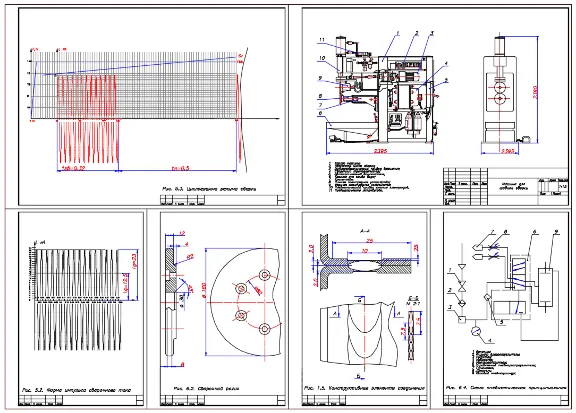Select the blue sloped pressure line in the cyclogram
The height and width of the screenshot is (413, 576).
pos(140,65)
